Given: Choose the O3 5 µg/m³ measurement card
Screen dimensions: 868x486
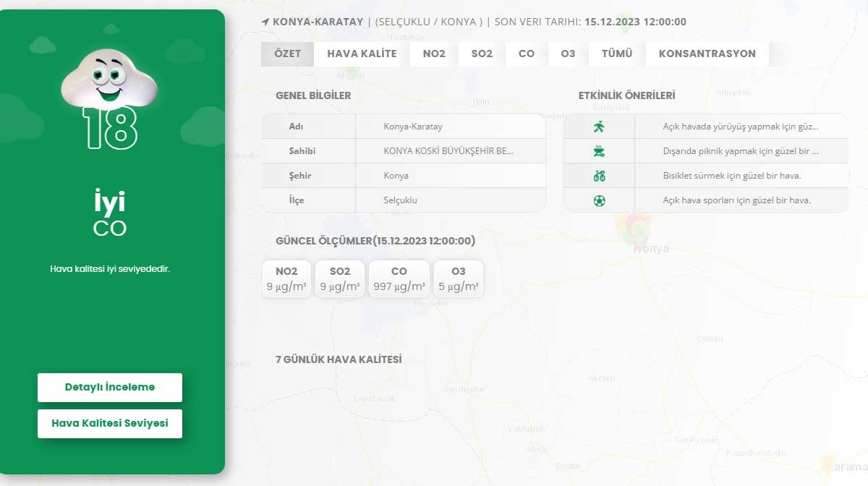Looking at the screenshot, I should 458,279.
